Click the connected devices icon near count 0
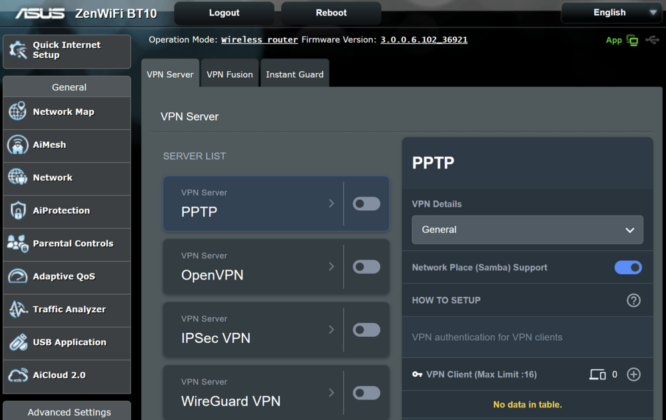 point(598,375)
